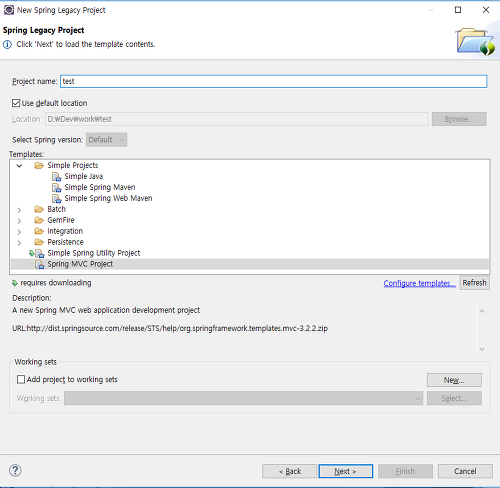The image size is (500, 488).
Task: Click the Spring project wizard banner icon
Action: click(x=475, y=41)
